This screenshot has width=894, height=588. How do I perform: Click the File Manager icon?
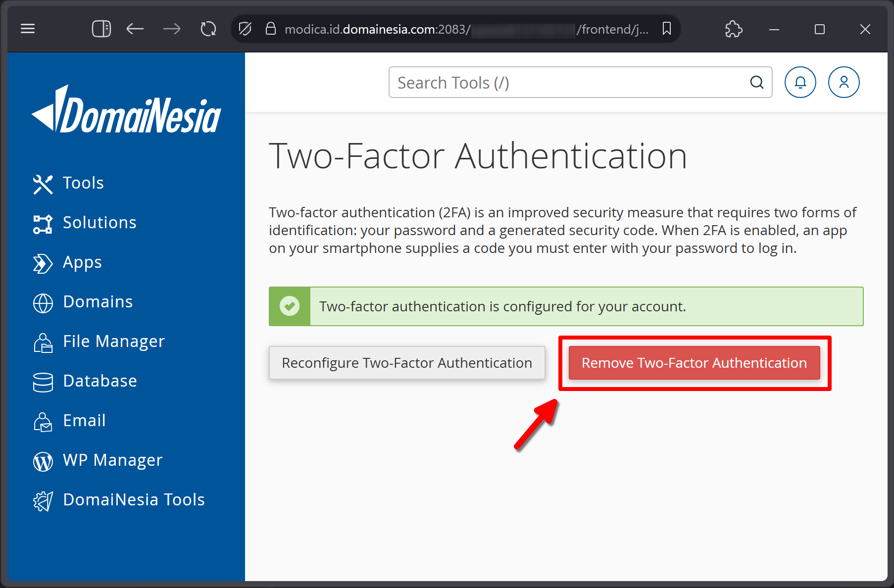coord(43,343)
